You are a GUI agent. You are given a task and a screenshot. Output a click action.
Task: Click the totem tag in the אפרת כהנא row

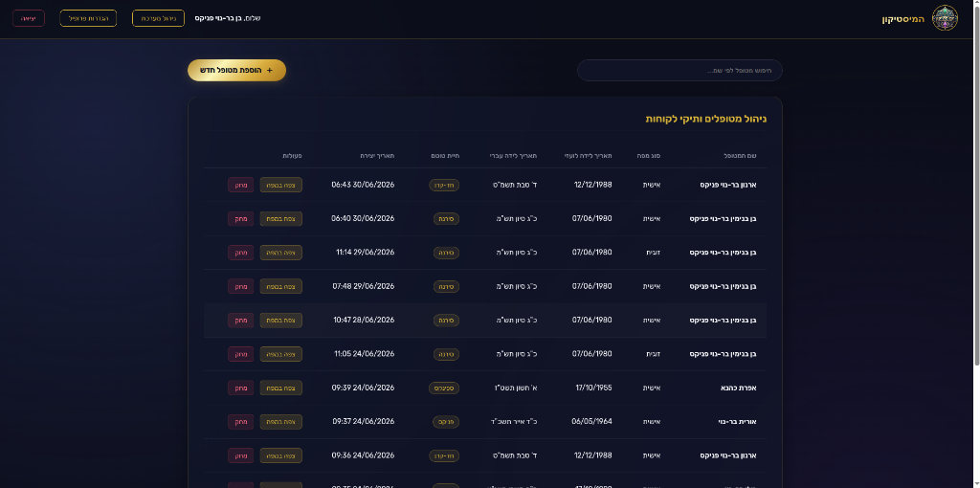pos(444,388)
